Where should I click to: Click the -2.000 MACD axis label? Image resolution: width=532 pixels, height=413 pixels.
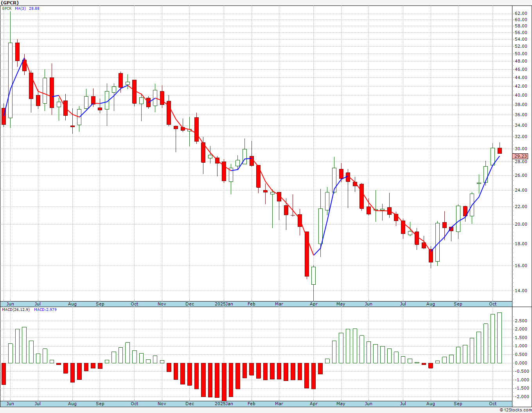click(520, 397)
